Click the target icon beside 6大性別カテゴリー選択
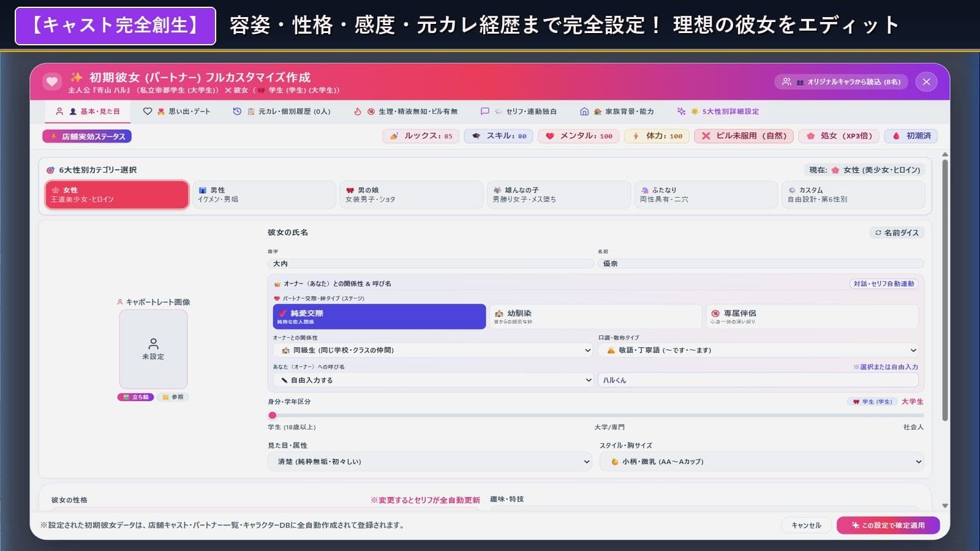Viewport: 980px width, 551px height. 51,170
